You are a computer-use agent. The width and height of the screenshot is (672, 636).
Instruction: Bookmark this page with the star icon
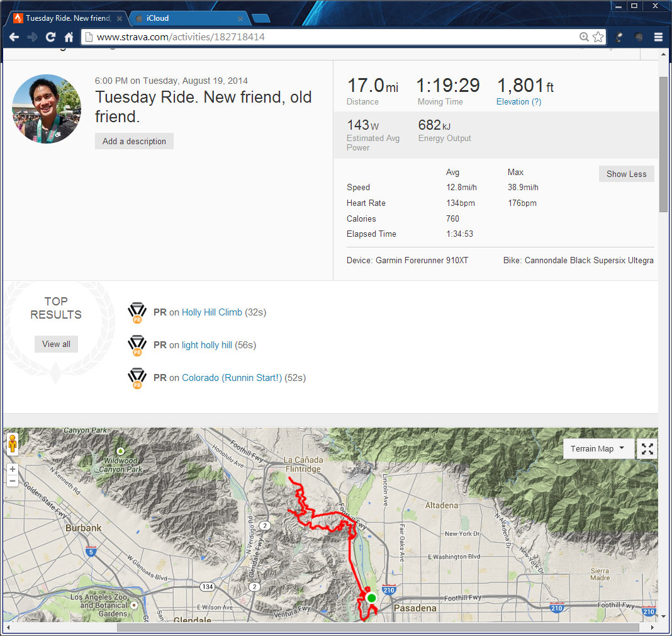(598, 37)
